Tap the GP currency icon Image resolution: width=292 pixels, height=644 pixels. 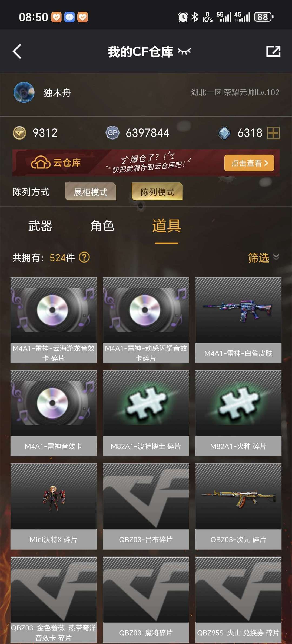coord(112,133)
